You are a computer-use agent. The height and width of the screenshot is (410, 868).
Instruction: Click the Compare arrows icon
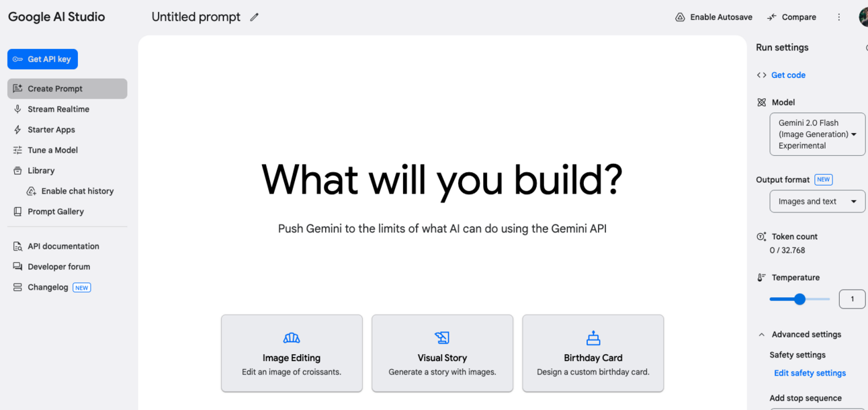point(771,17)
